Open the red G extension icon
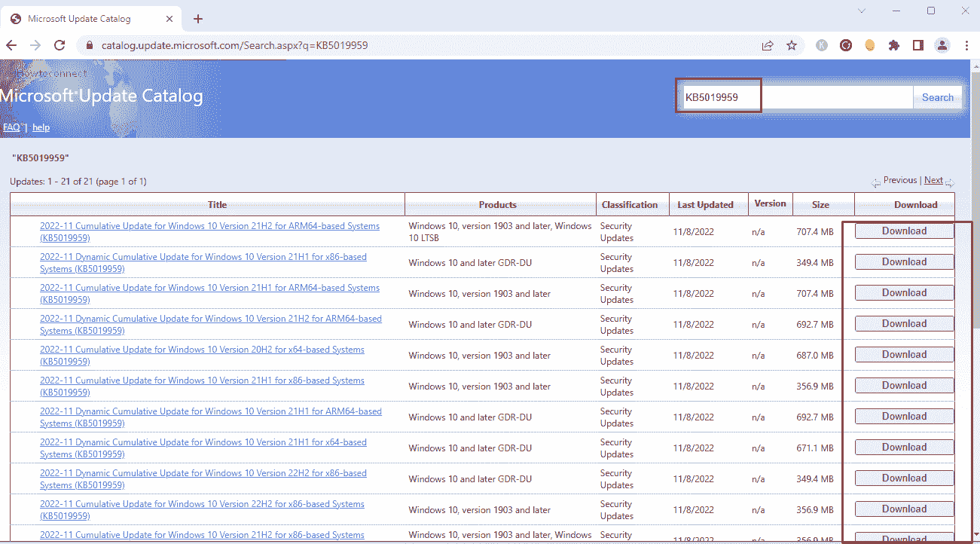 pyautogui.click(x=846, y=45)
